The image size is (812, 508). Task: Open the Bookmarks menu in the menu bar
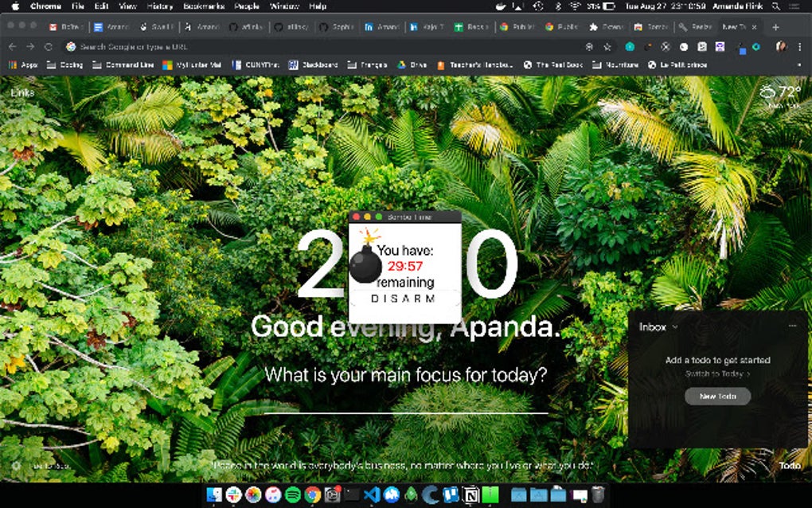[x=203, y=6]
